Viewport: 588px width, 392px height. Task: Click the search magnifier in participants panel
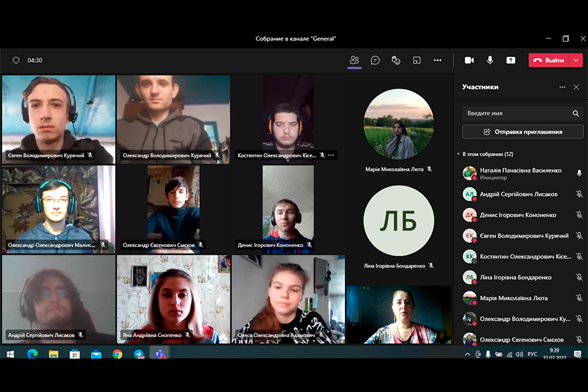click(576, 114)
